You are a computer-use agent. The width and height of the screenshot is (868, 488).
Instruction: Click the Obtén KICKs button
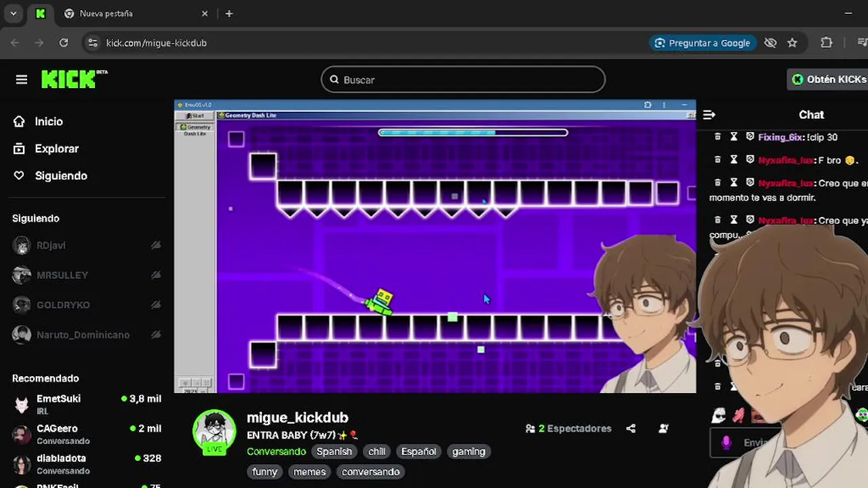coord(829,79)
